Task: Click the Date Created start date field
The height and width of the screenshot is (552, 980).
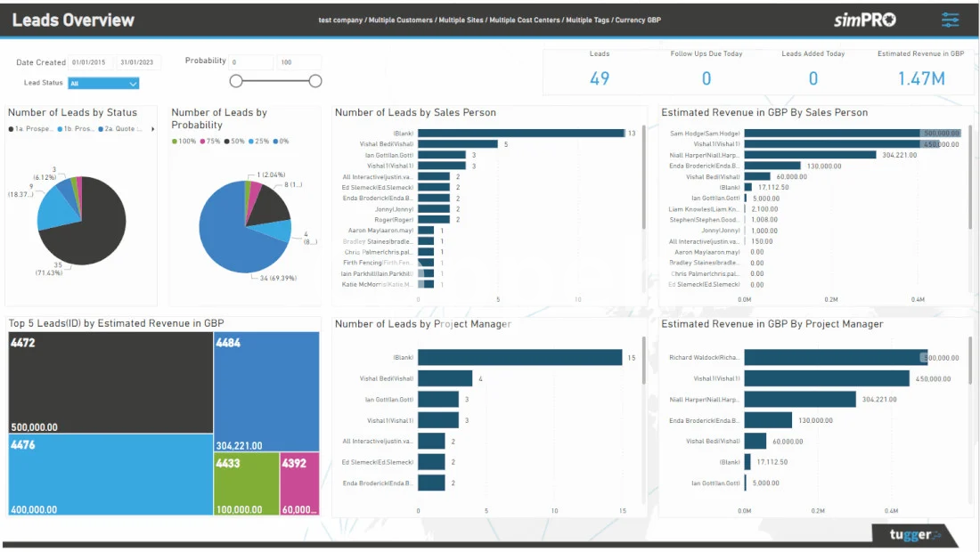Action: click(x=89, y=62)
